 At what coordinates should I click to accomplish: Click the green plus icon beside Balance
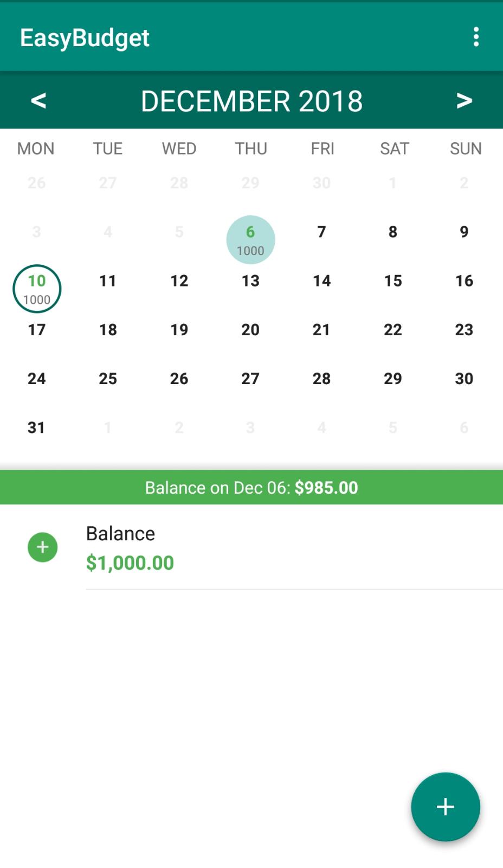tap(43, 547)
